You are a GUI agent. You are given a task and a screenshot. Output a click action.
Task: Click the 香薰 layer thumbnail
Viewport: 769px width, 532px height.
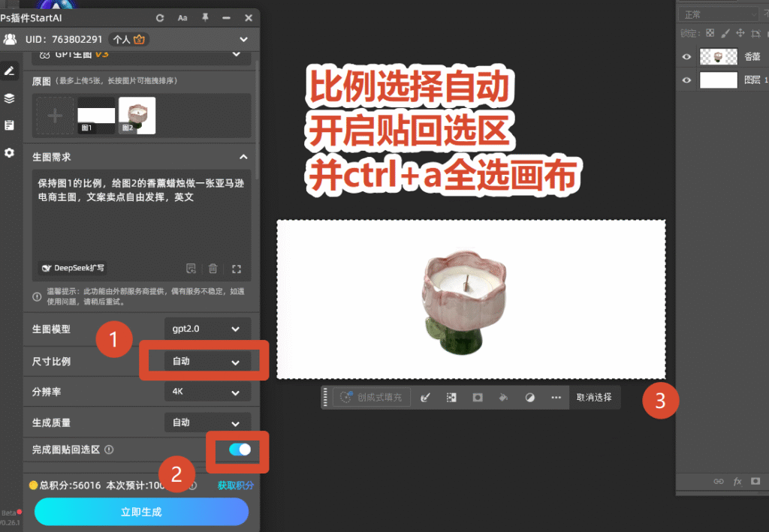pyautogui.click(x=719, y=57)
